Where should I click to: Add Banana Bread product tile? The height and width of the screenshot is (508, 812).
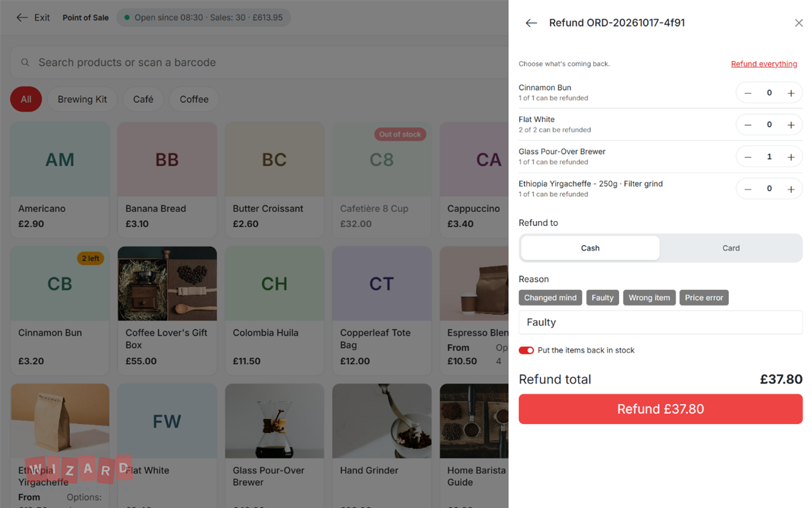pyautogui.click(x=167, y=180)
